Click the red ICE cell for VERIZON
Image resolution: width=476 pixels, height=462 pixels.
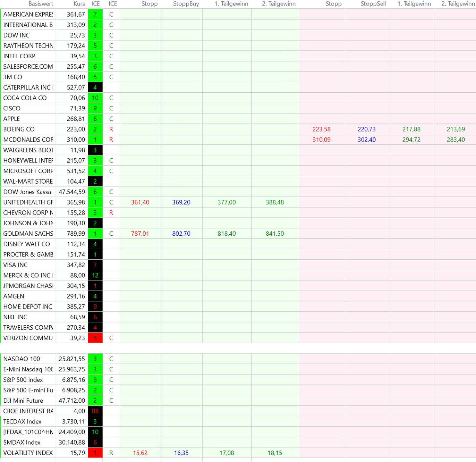[95, 338]
